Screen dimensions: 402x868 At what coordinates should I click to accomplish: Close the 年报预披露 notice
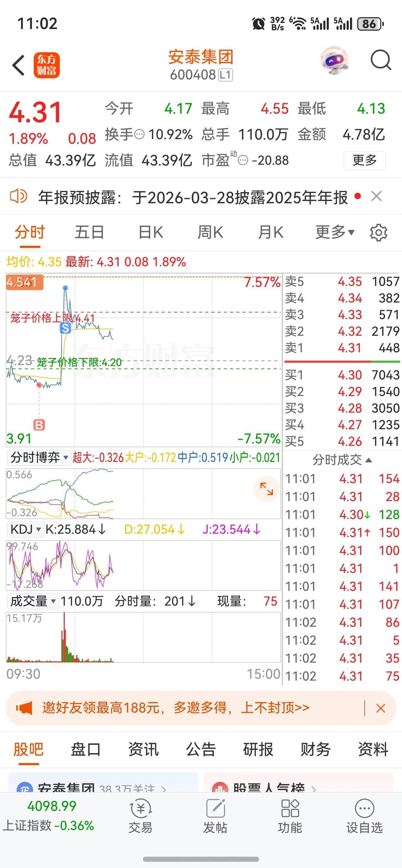(x=376, y=196)
